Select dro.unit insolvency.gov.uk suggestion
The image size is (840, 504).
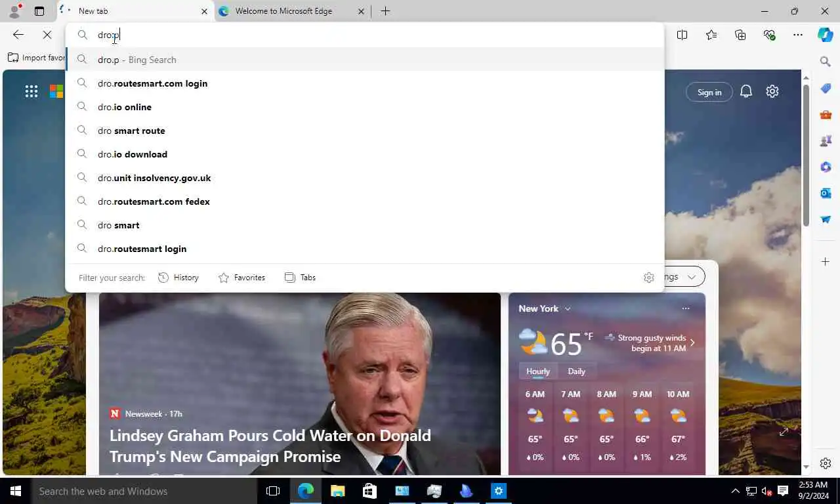365,178
